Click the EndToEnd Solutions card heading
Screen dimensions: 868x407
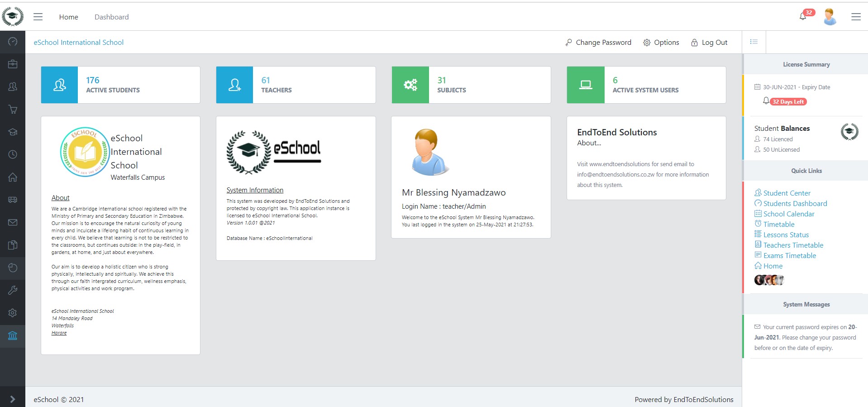coord(617,132)
